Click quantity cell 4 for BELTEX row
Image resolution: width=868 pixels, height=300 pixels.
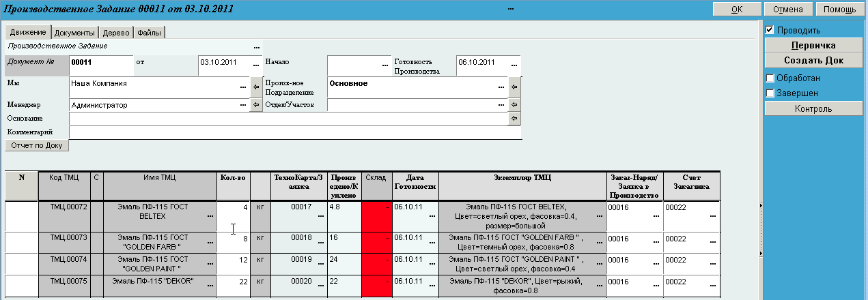pyautogui.click(x=234, y=216)
